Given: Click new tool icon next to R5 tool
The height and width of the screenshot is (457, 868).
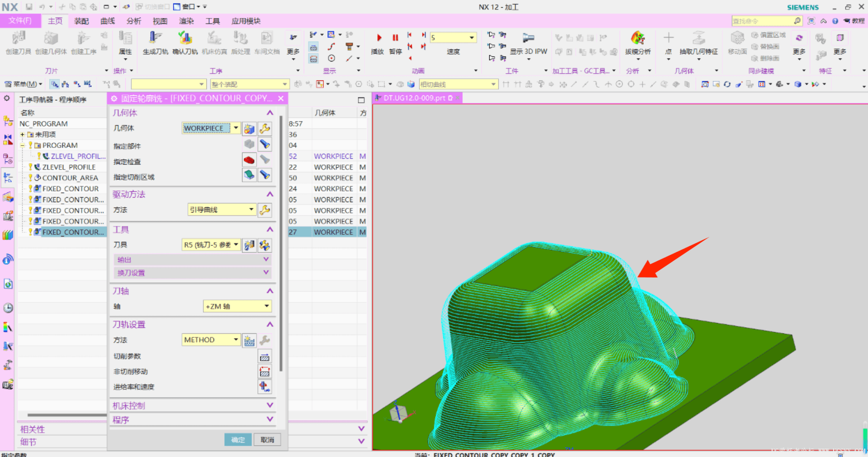Looking at the screenshot, I should coord(249,245).
